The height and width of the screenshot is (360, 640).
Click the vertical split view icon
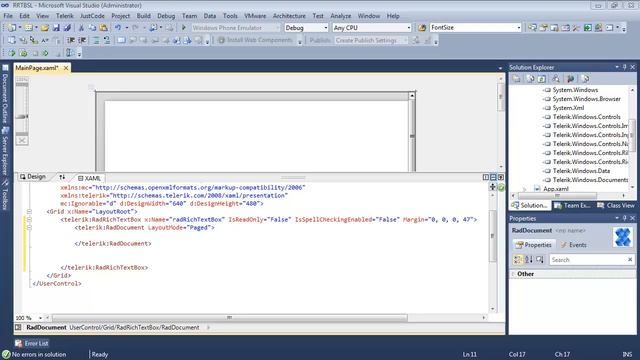click(x=486, y=177)
